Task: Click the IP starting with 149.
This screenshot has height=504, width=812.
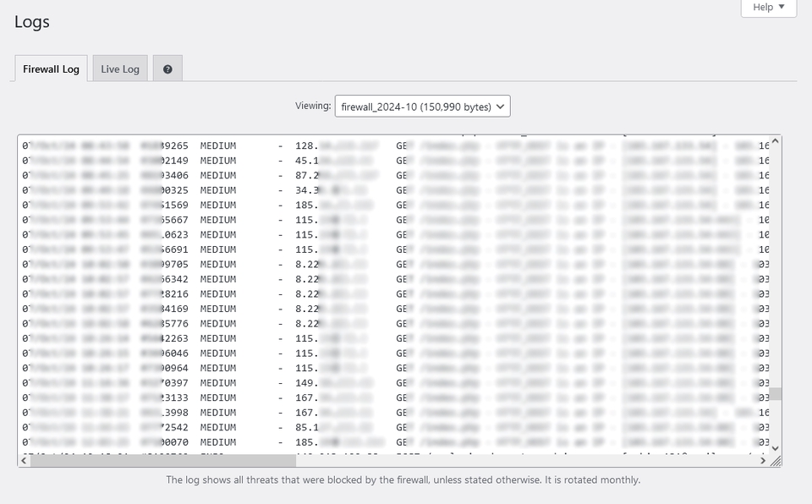Action: [x=334, y=383]
